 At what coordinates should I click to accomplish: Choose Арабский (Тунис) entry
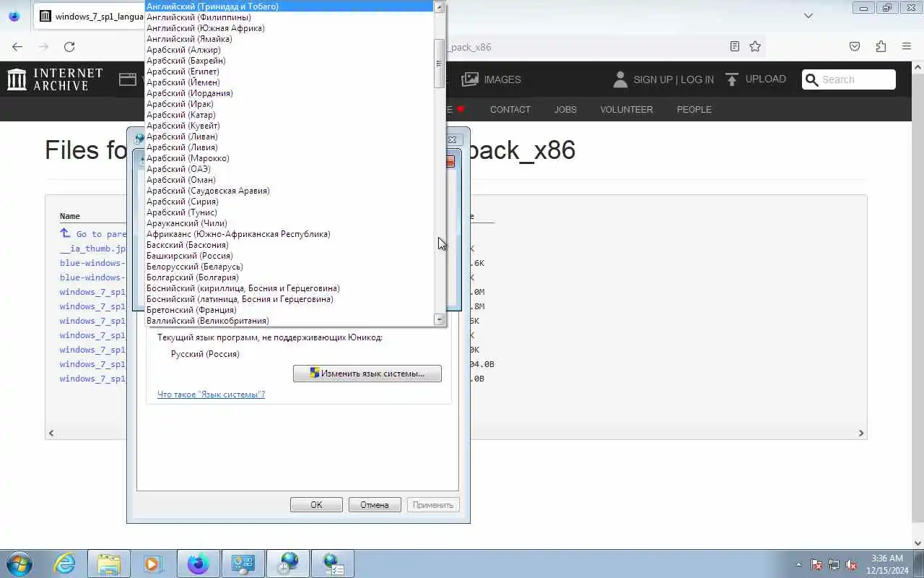tap(289, 212)
